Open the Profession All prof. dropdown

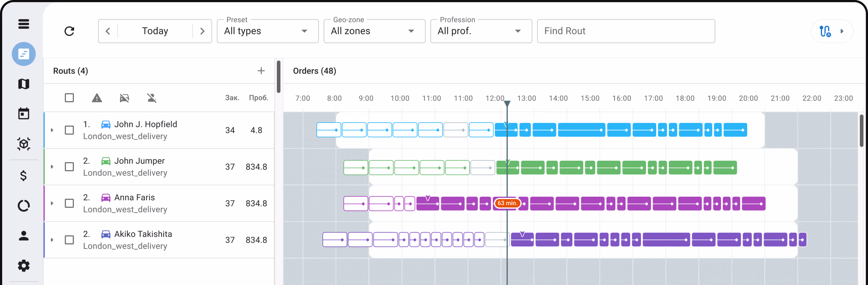point(481,31)
